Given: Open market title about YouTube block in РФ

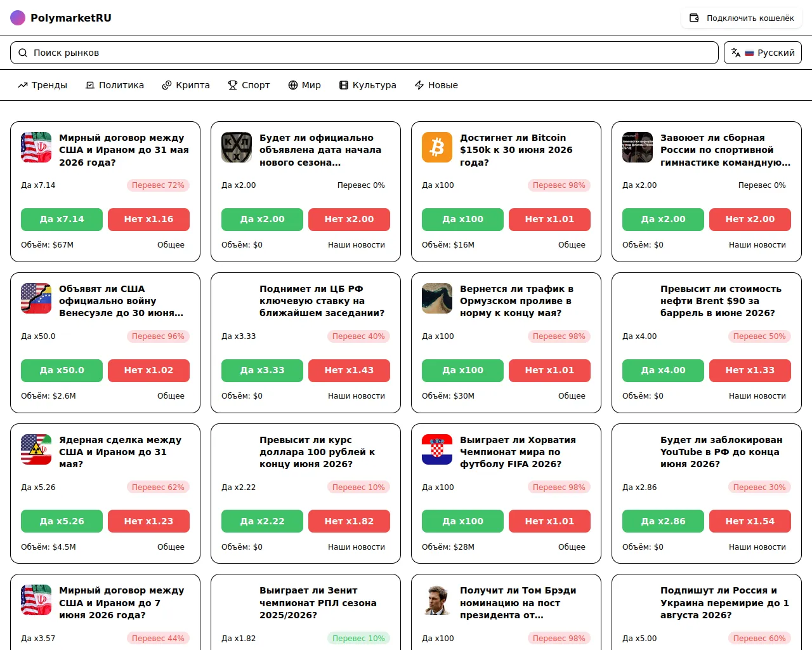Looking at the screenshot, I should [721, 452].
